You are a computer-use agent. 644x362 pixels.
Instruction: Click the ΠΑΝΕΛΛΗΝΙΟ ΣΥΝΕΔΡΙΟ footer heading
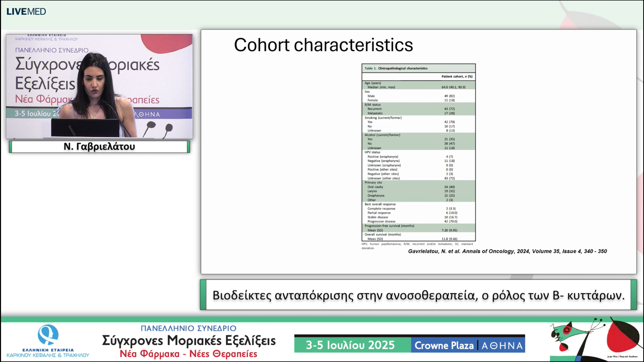coord(189,328)
